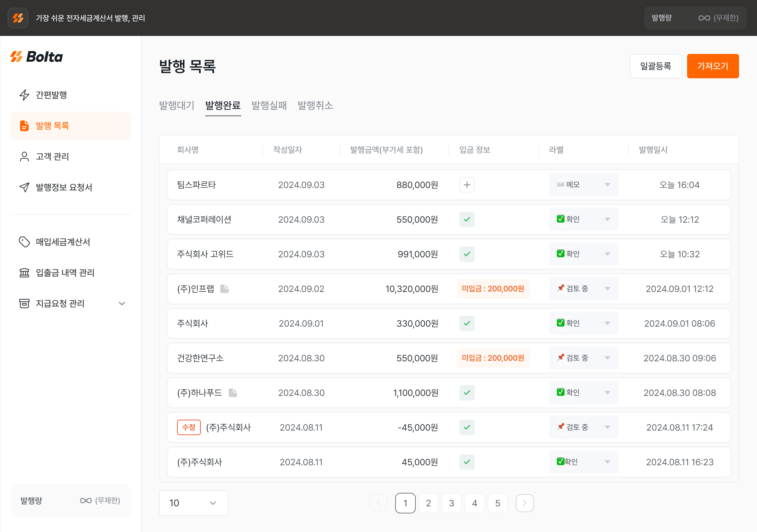Go to next page with right arrow
This screenshot has height=532, width=757.
[x=524, y=503]
